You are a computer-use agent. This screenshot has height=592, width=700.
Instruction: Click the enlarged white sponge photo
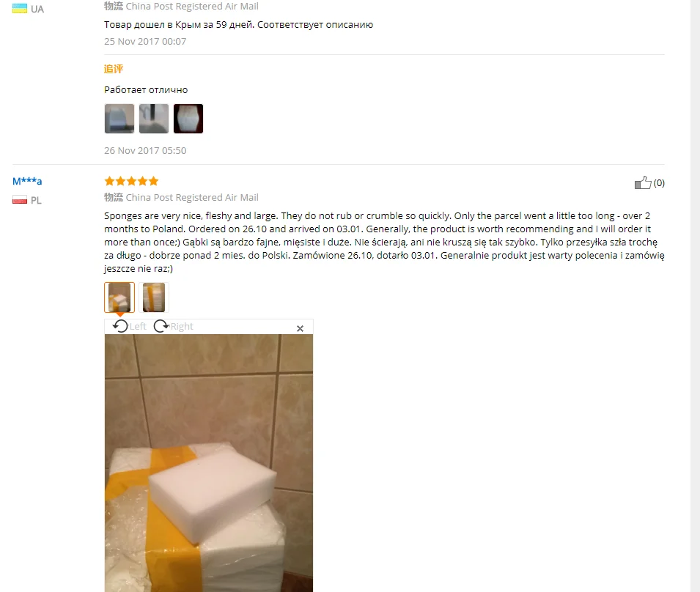click(x=209, y=463)
